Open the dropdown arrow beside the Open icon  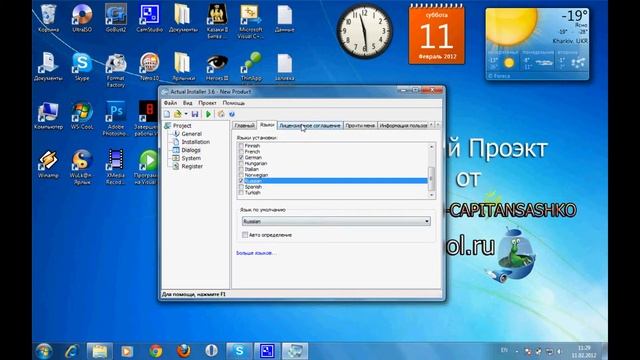pos(186,114)
